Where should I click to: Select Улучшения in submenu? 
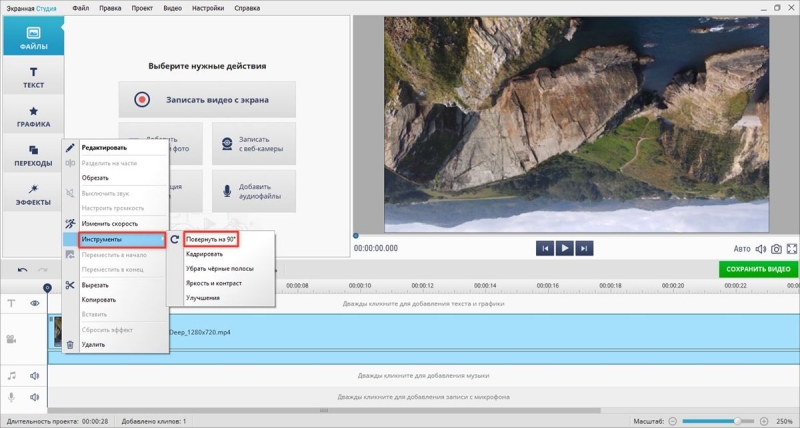(203, 298)
